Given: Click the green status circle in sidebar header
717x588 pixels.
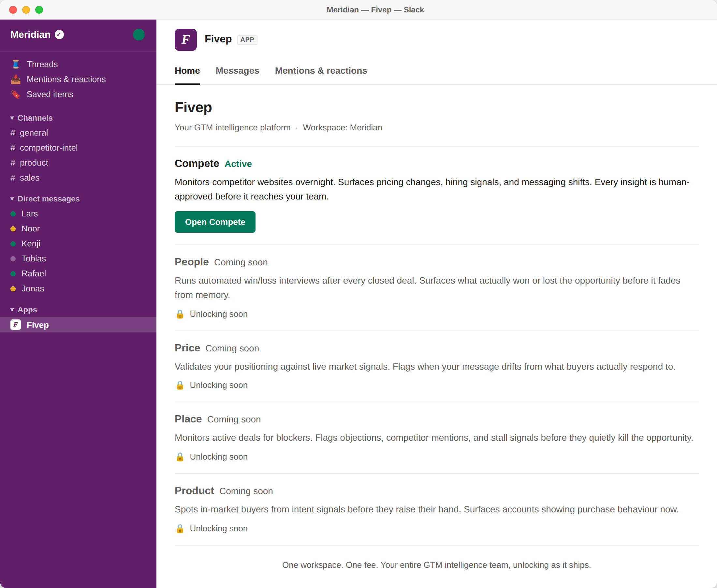Looking at the screenshot, I should [139, 35].
